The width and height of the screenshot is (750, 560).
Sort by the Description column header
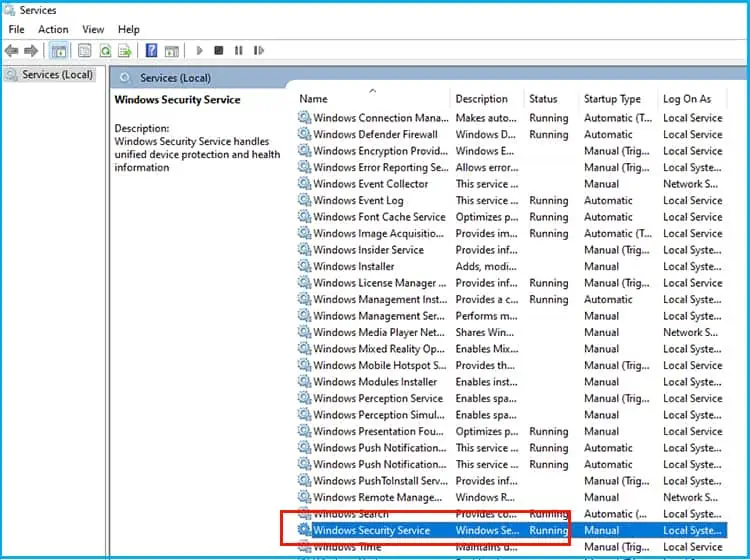[487, 99]
